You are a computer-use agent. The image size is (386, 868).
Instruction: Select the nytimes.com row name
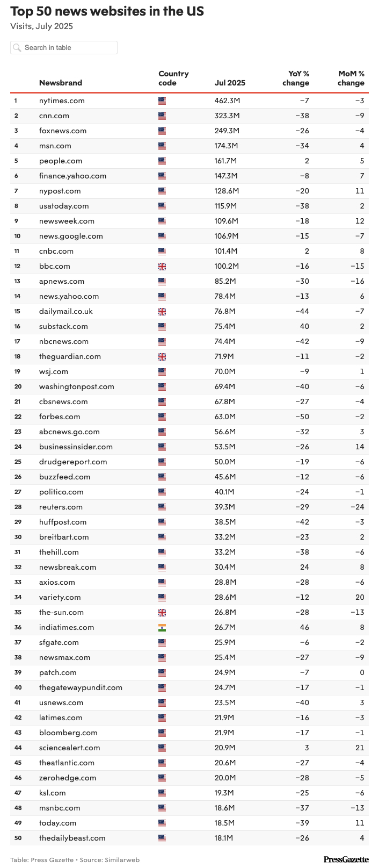coord(62,101)
